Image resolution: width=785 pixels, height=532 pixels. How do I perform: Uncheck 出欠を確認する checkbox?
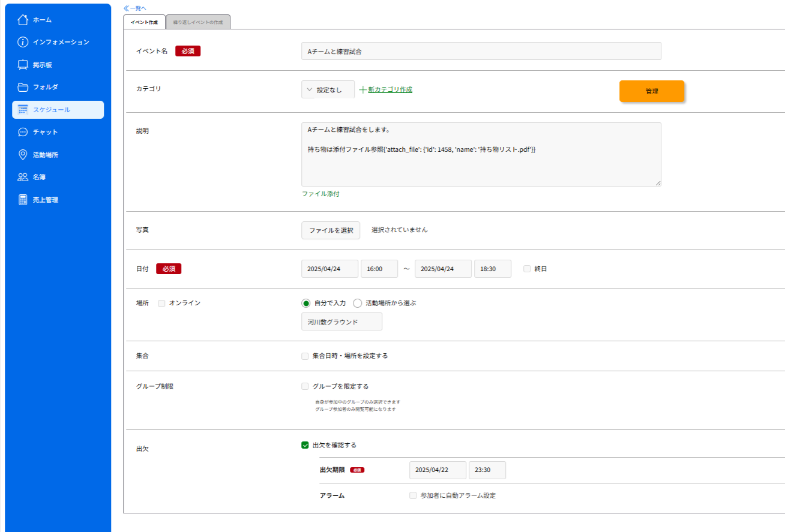[305, 445]
